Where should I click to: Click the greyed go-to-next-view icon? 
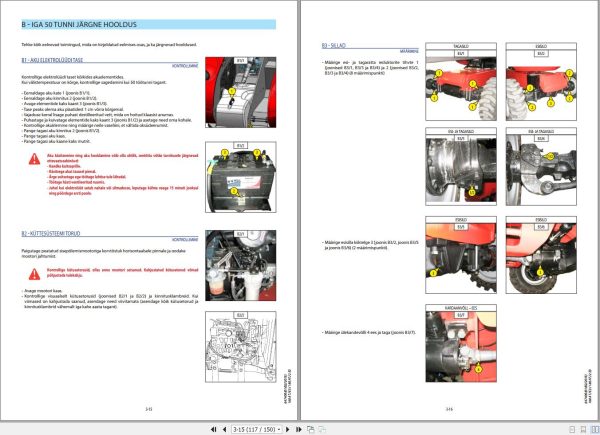[322, 430]
